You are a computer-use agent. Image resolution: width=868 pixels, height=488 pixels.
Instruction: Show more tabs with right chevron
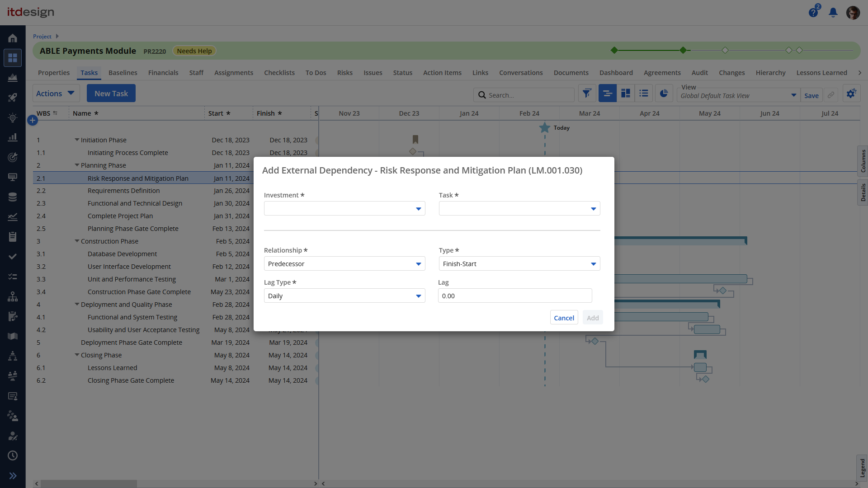tap(860, 73)
